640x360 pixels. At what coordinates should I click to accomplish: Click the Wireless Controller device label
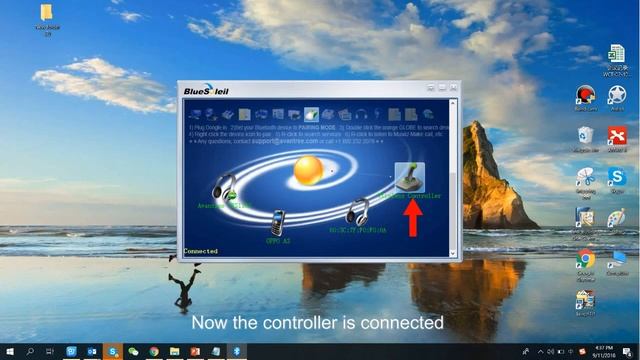410,196
